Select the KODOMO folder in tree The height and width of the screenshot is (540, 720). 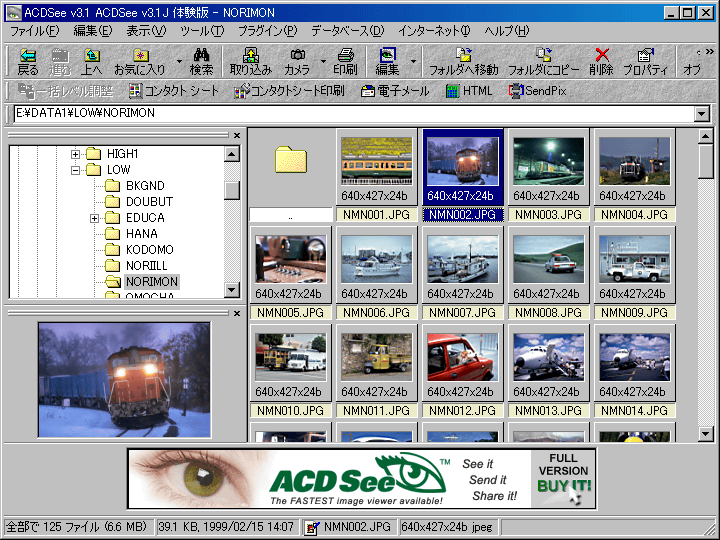[150, 250]
